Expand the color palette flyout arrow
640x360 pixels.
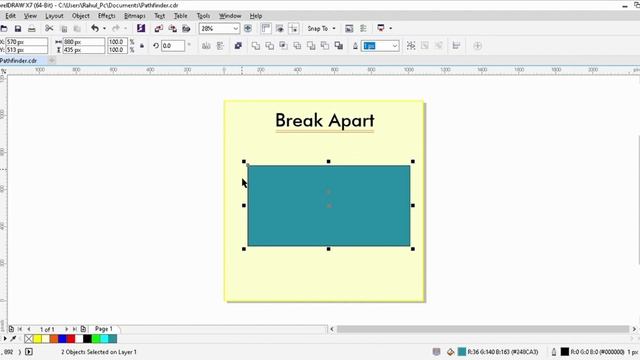(5, 339)
